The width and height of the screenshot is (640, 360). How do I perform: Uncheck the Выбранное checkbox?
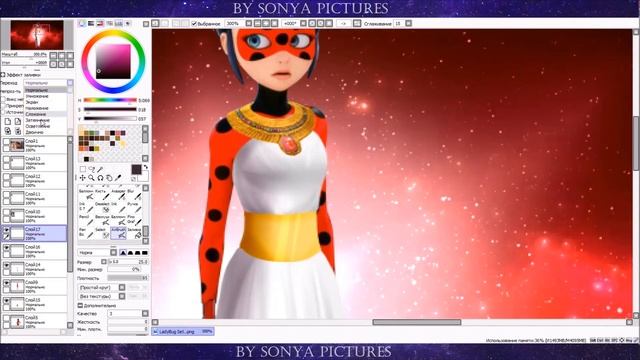[194, 24]
